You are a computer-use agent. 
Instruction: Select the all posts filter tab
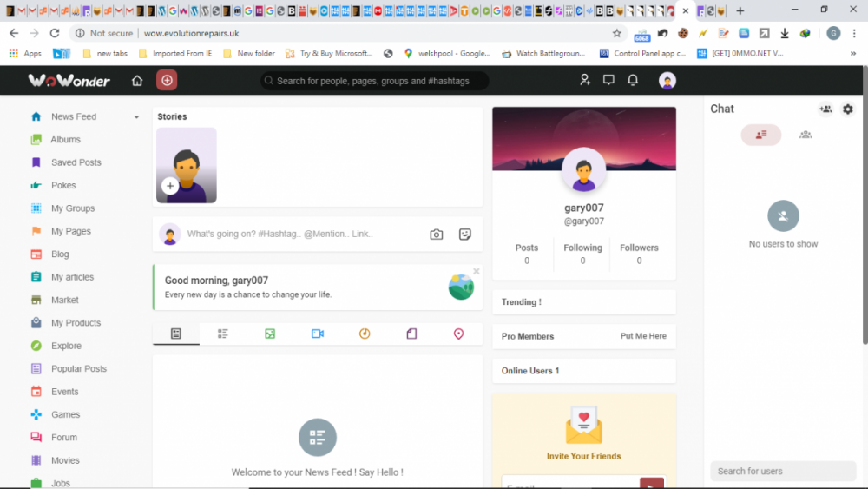pos(176,334)
